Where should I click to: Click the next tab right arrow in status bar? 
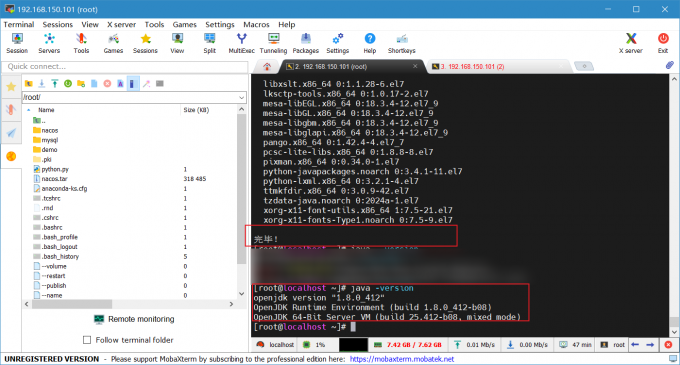(x=650, y=345)
